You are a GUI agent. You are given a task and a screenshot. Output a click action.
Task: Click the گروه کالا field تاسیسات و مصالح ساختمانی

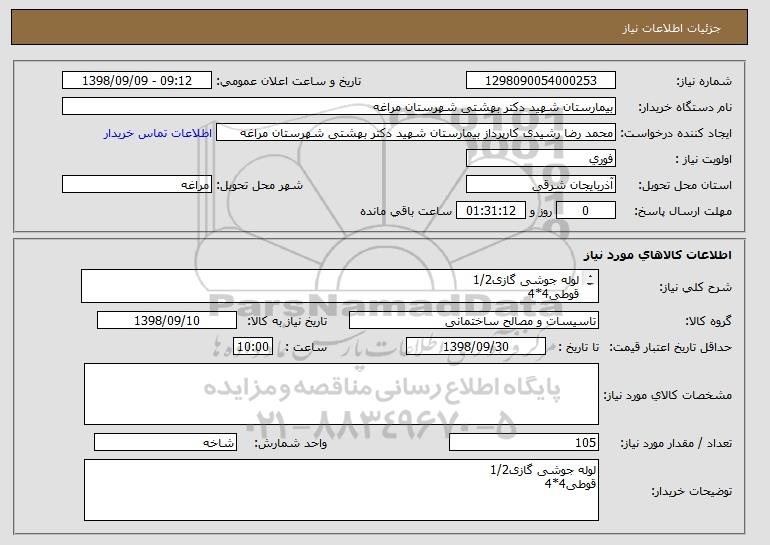pyautogui.click(x=474, y=321)
